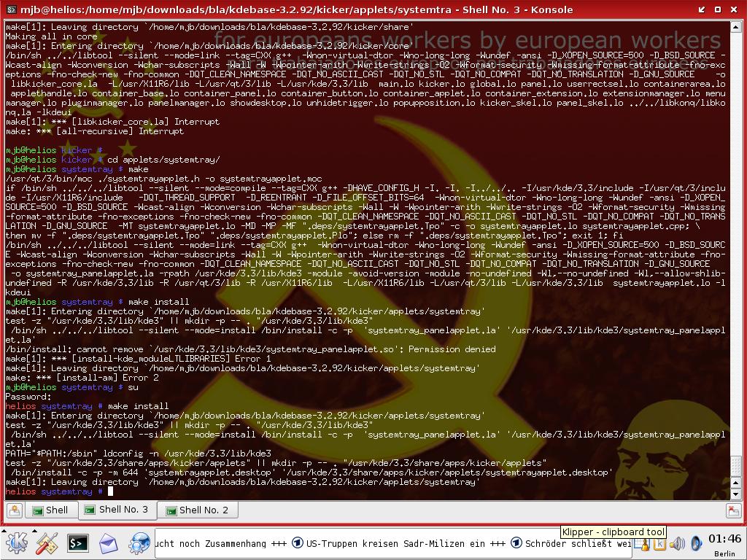Click the 'ldconfig -n /usr/kde/3.3/lib/kde3' line

point(138,454)
